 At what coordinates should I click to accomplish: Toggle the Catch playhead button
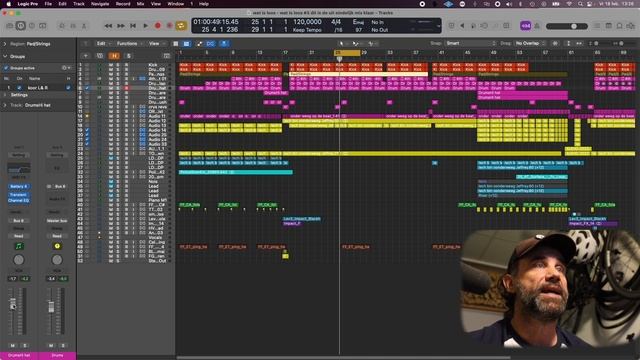pos(224,43)
